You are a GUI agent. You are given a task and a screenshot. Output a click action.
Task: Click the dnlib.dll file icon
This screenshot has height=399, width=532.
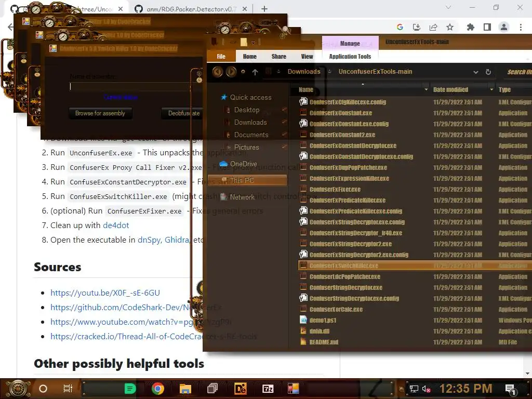[x=303, y=331]
